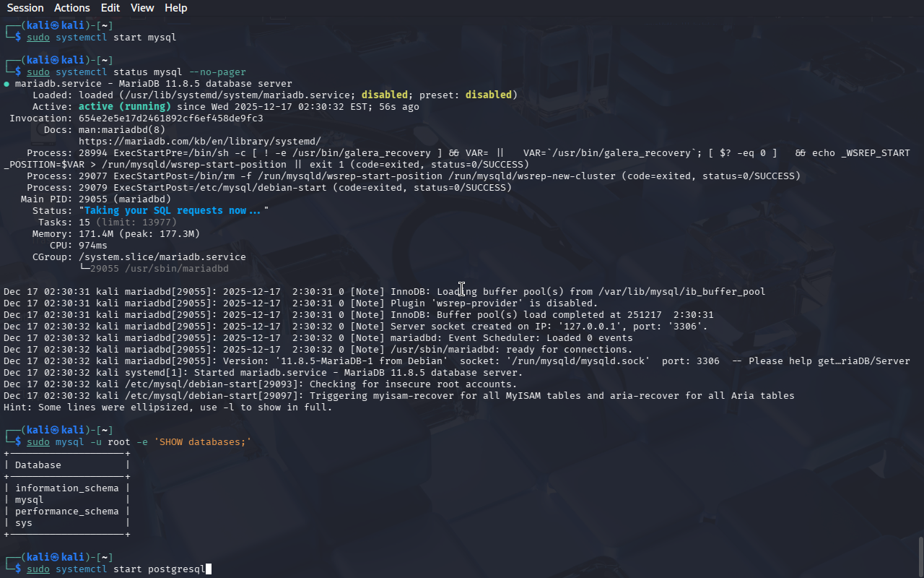
Task: Open the Session menu
Action: [x=25, y=8]
